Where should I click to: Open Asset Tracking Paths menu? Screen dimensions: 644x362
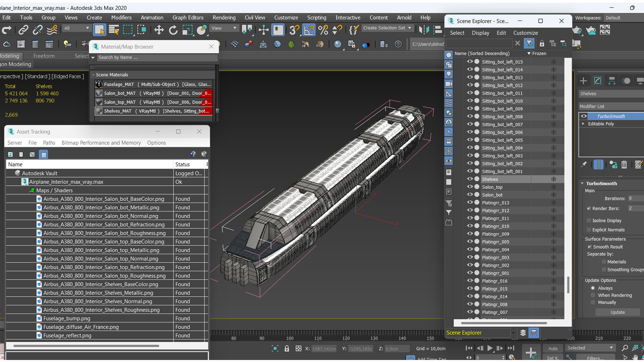point(49,142)
